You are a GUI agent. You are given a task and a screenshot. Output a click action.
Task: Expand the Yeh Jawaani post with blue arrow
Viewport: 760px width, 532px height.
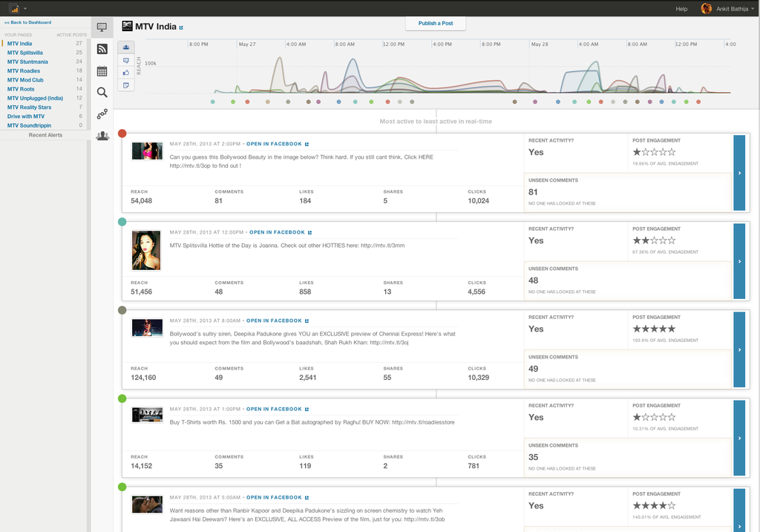pyautogui.click(x=739, y=510)
